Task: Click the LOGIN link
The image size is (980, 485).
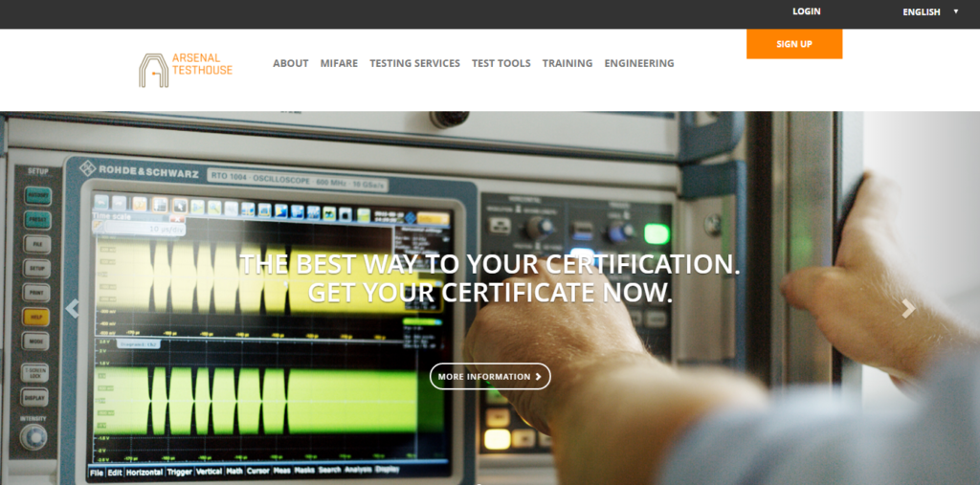Action: click(806, 12)
